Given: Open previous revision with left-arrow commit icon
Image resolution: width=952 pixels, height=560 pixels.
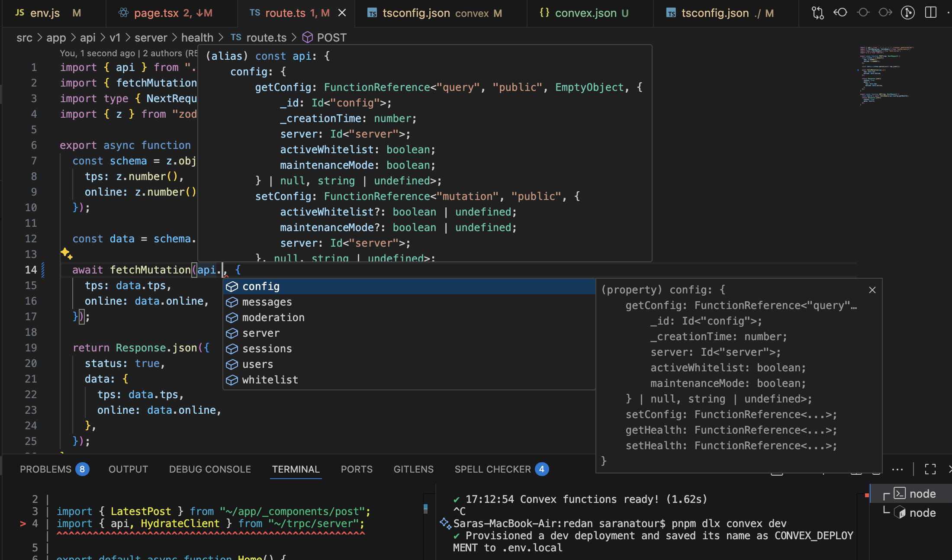Looking at the screenshot, I should tap(840, 13).
